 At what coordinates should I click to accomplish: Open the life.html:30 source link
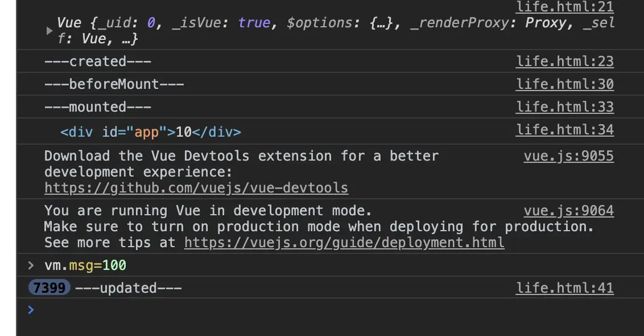[564, 84]
